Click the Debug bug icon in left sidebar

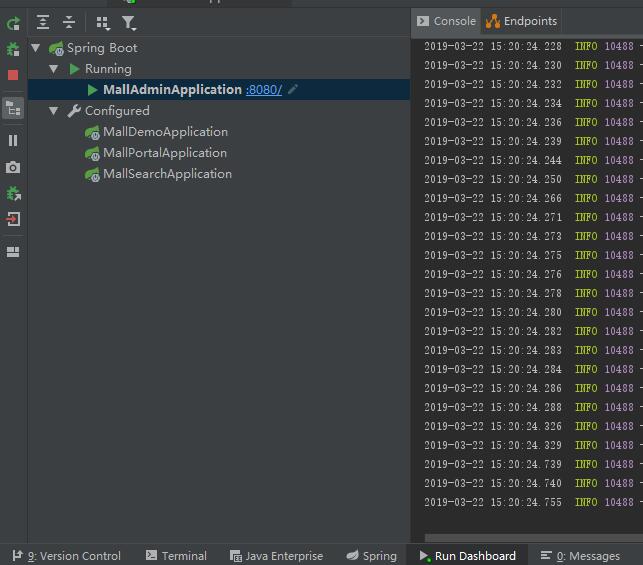tap(13, 50)
